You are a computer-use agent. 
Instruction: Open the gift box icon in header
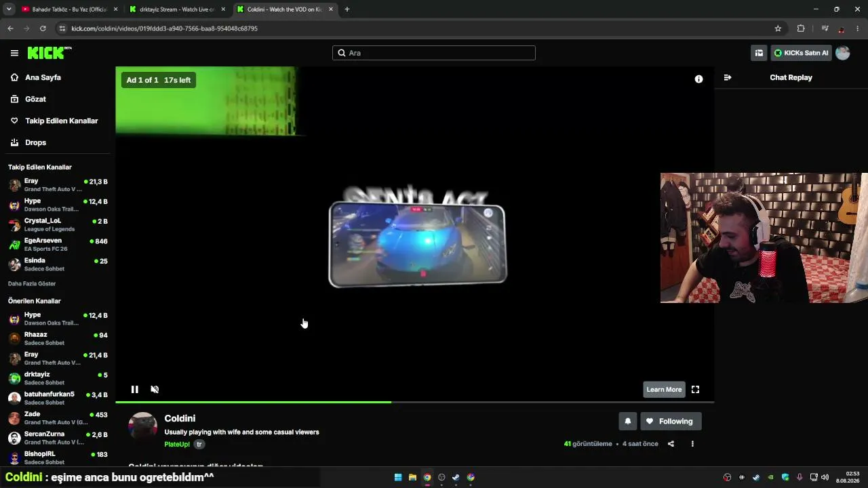759,53
